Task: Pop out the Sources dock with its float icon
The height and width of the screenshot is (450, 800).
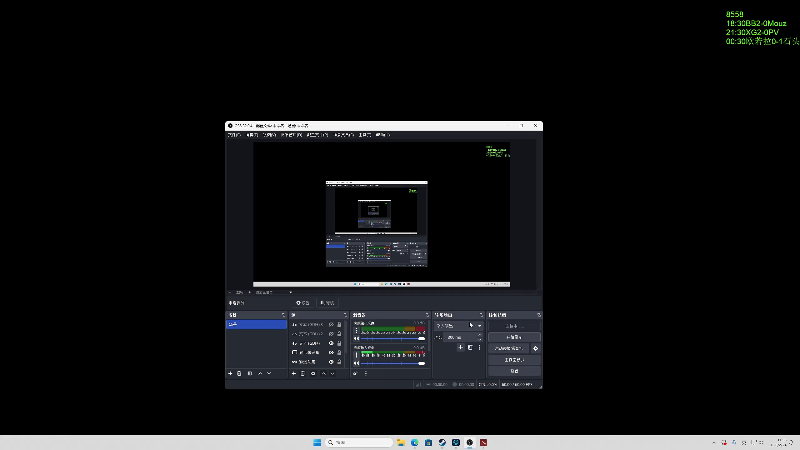Action: coord(345,315)
